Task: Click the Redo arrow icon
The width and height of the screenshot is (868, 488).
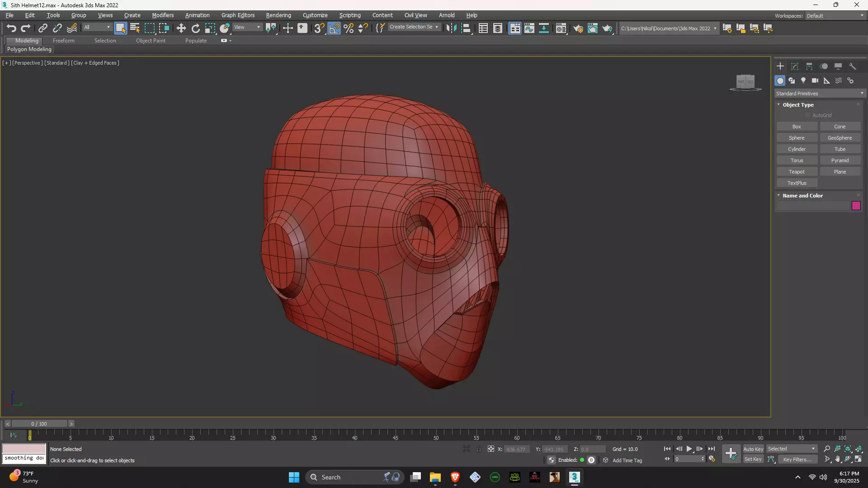Action: 26,28
